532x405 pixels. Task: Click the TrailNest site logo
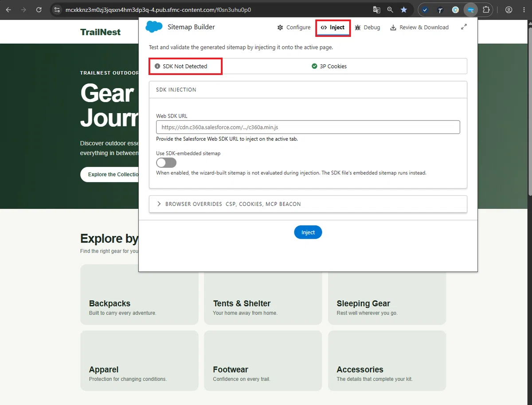tap(101, 32)
